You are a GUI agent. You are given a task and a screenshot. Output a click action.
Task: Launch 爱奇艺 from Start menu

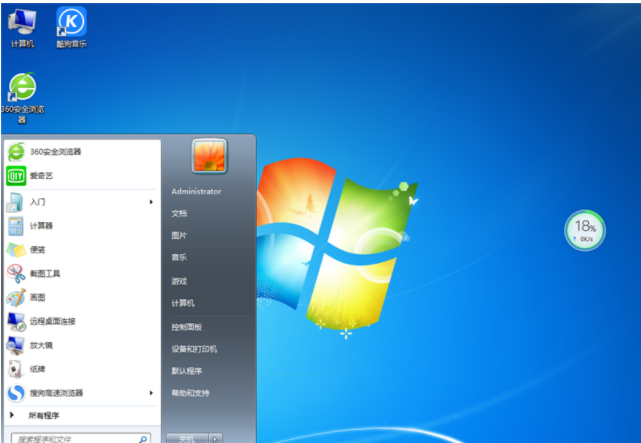40,176
